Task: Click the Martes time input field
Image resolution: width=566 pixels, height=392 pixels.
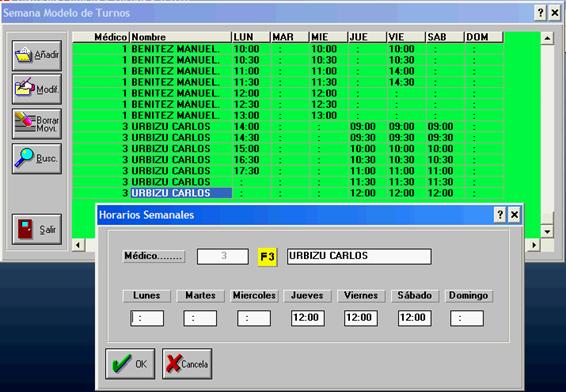Action: point(200,318)
